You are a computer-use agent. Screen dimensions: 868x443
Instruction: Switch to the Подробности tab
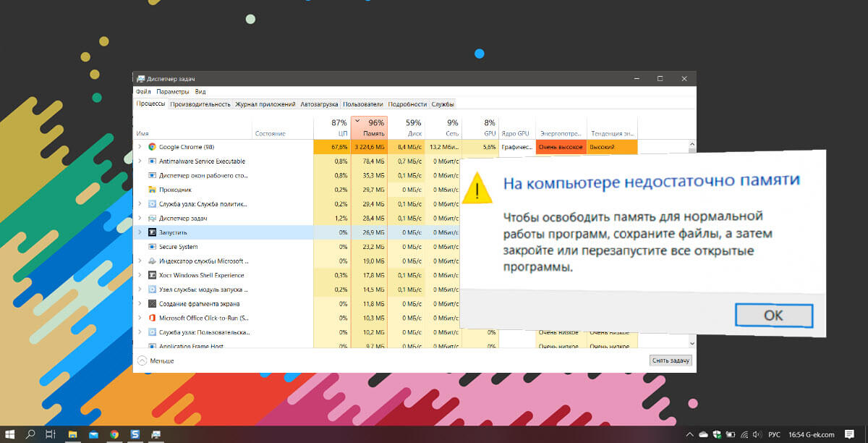click(407, 104)
